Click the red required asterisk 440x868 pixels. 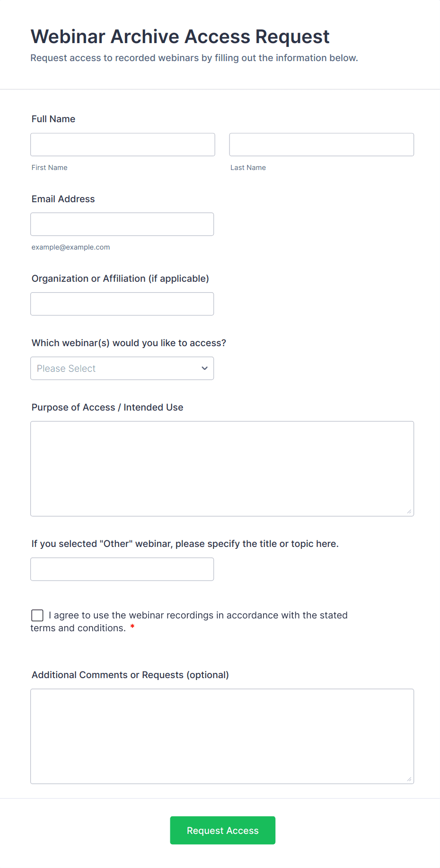(x=132, y=627)
